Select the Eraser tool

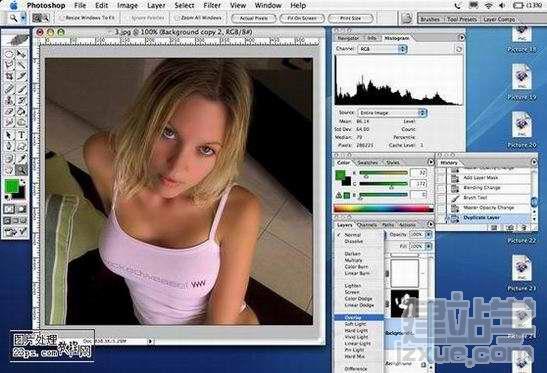click(9, 112)
